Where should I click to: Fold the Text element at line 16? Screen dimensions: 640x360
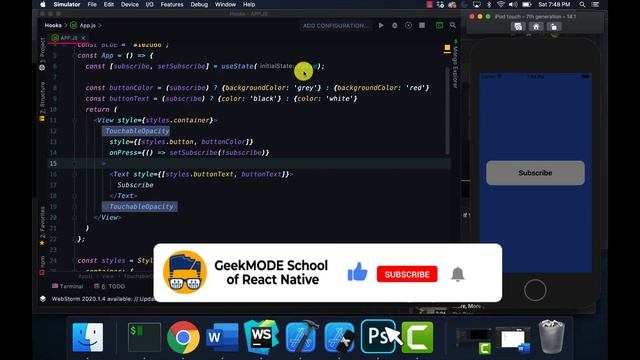click(74, 174)
